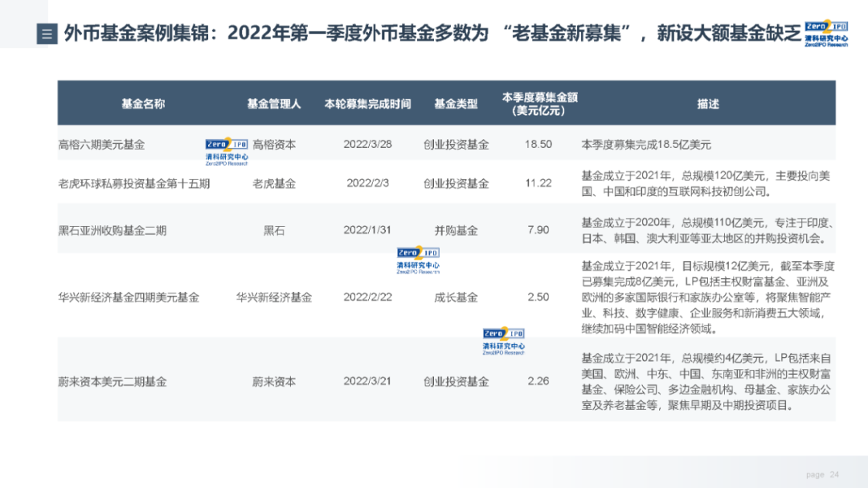Click 创业投资基金 in the 高榕资本 row
This screenshot has width=868, height=488.
(x=457, y=145)
